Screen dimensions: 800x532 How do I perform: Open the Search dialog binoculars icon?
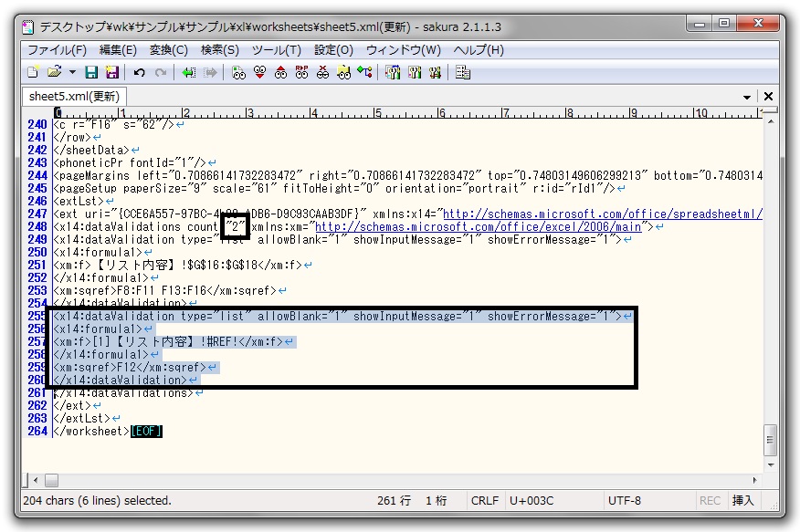[238, 72]
